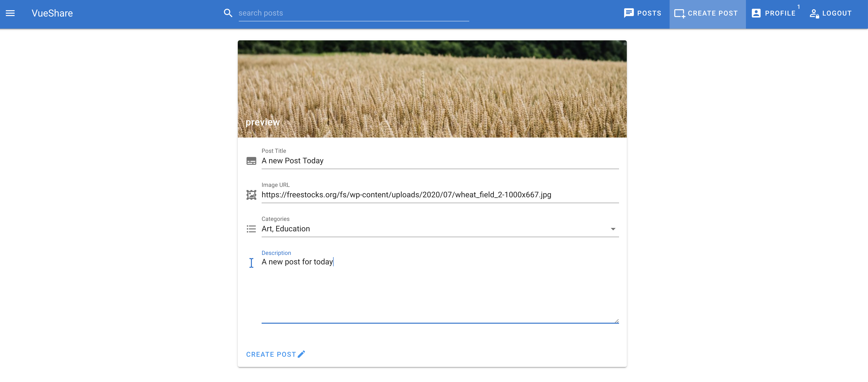Click the VueShare home title
The image size is (868, 382).
pos(52,13)
